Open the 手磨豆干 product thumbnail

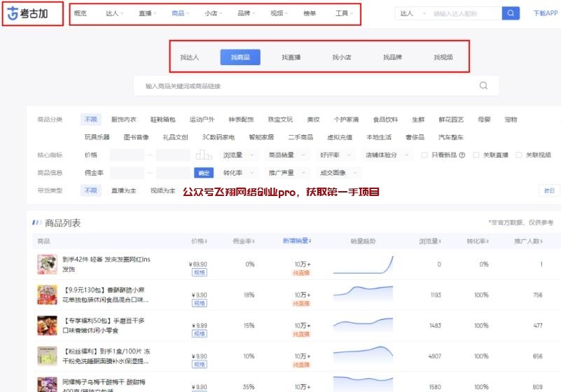click(x=47, y=325)
